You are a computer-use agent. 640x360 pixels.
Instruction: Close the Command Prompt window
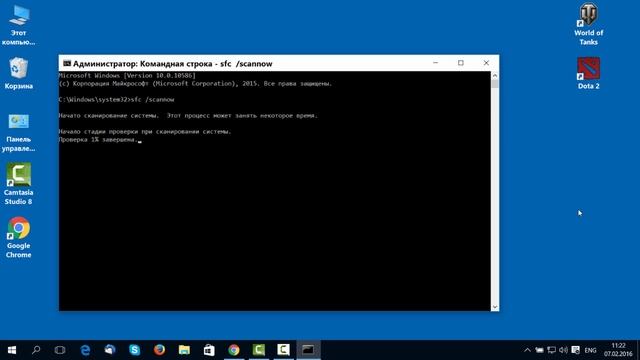pos(486,63)
